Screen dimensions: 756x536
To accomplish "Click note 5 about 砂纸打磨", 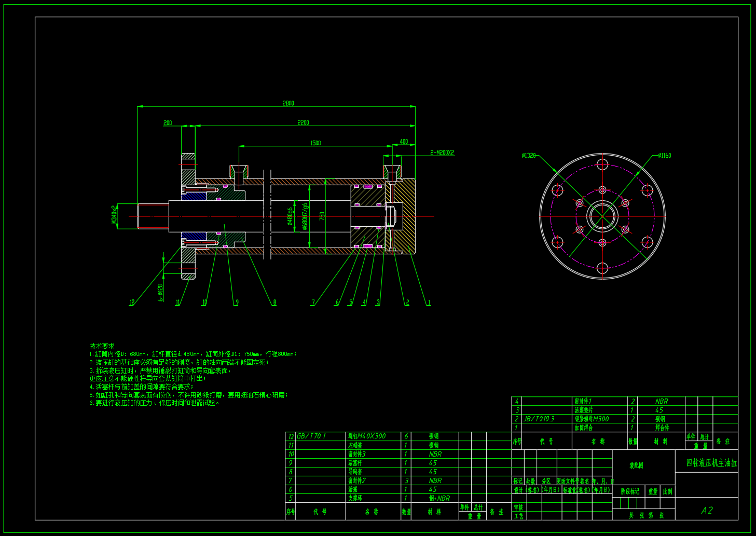I will 188,395.
